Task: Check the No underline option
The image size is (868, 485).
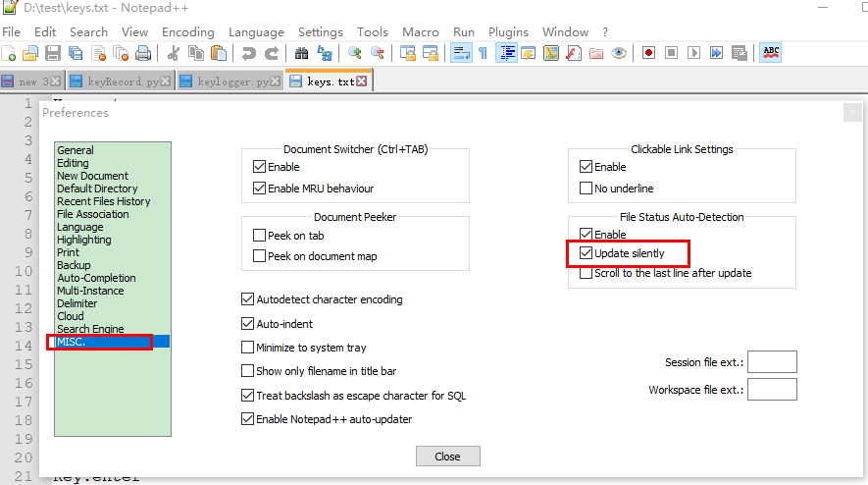Action: click(x=586, y=188)
